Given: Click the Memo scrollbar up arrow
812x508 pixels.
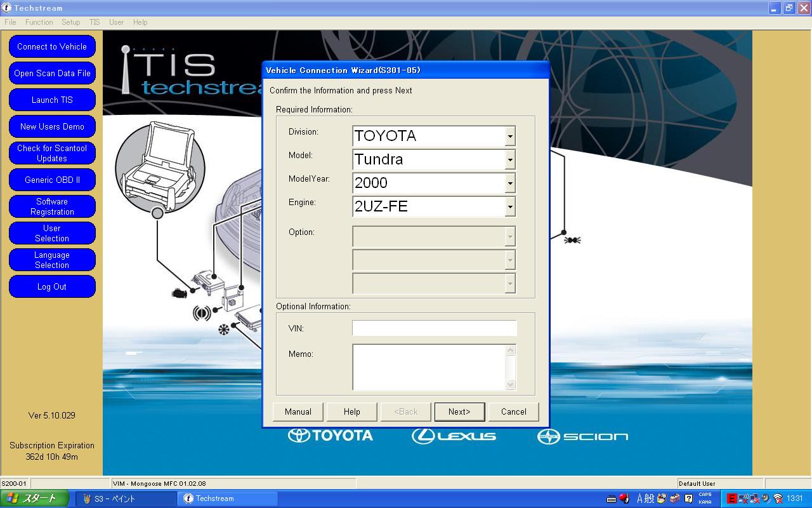Looking at the screenshot, I should pyautogui.click(x=511, y=350).
